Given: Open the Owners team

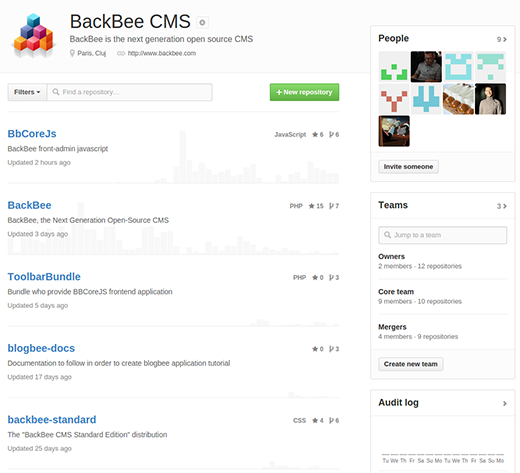Looking at the screenshot, I should point(391,257).
